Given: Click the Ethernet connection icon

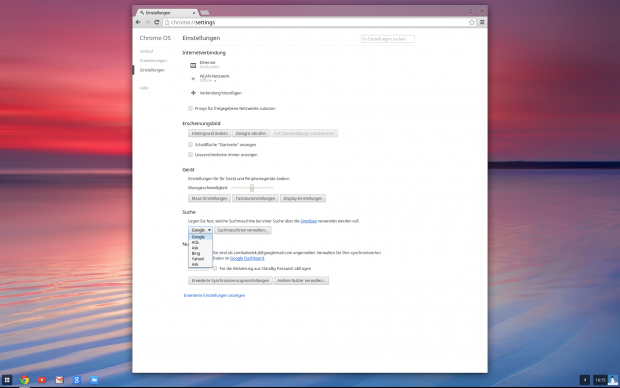Looking at the screenshot, I should [193, 65].
